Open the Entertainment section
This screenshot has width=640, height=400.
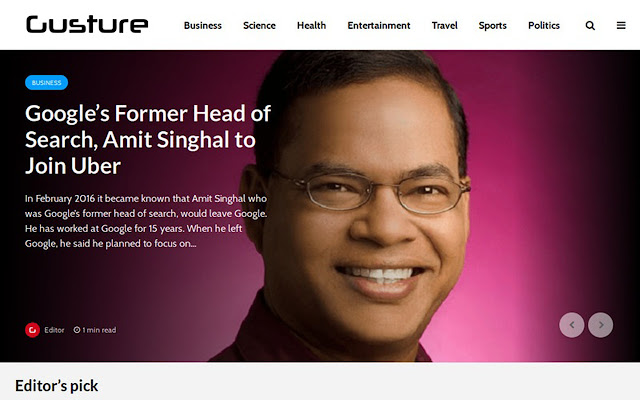[x=379, y=26]
